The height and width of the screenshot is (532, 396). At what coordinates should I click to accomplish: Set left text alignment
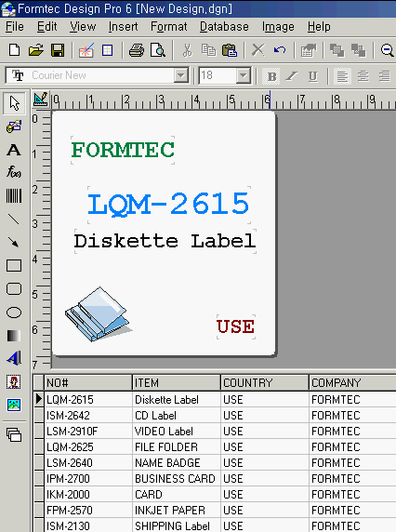(x=342, y=76)
